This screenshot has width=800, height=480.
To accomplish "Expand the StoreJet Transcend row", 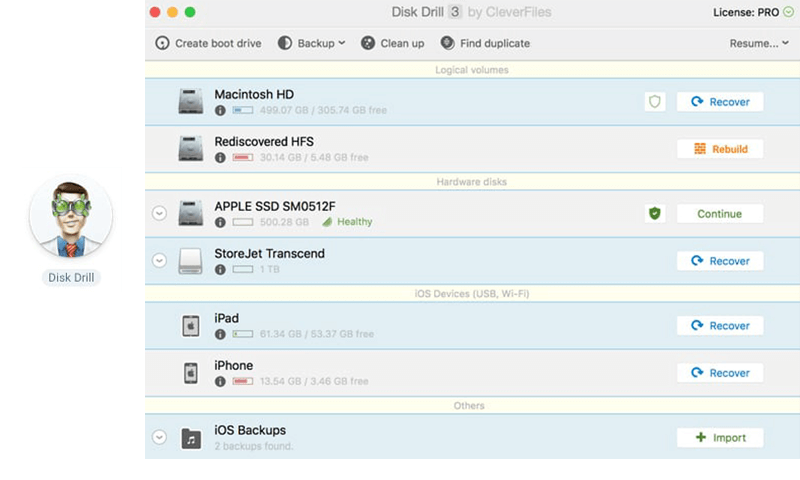I will (159, 261).
